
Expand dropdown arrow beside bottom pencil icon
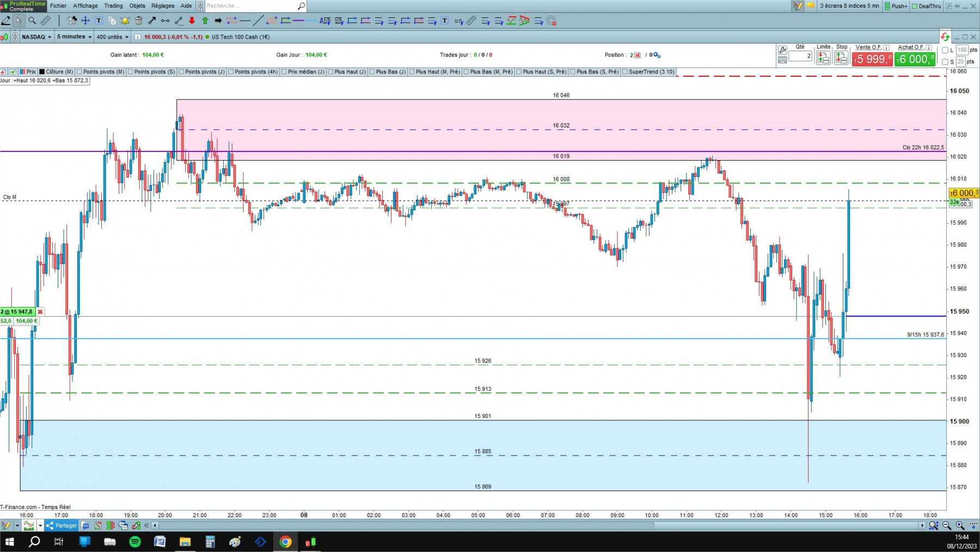pyautogui.click(x=17, y=525)
